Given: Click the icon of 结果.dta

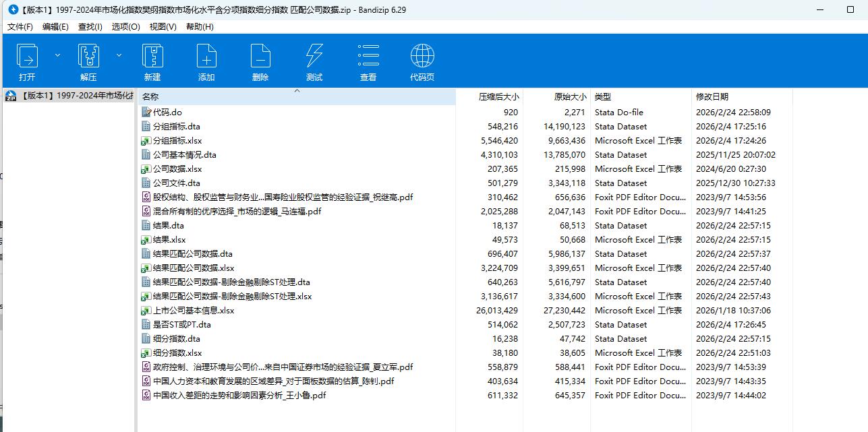Looking at the screenshot, I should 146,226.
